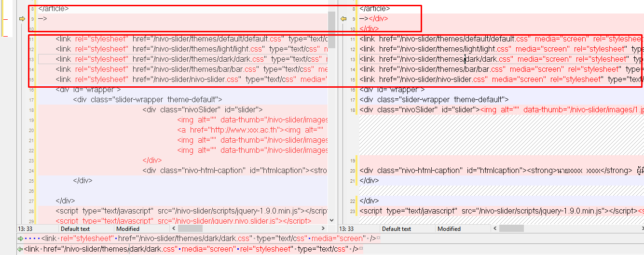This screenshot has height=255, width=644.
Task: Click the left pane horizontal scrollbar thumb
Action: point(191,228)
